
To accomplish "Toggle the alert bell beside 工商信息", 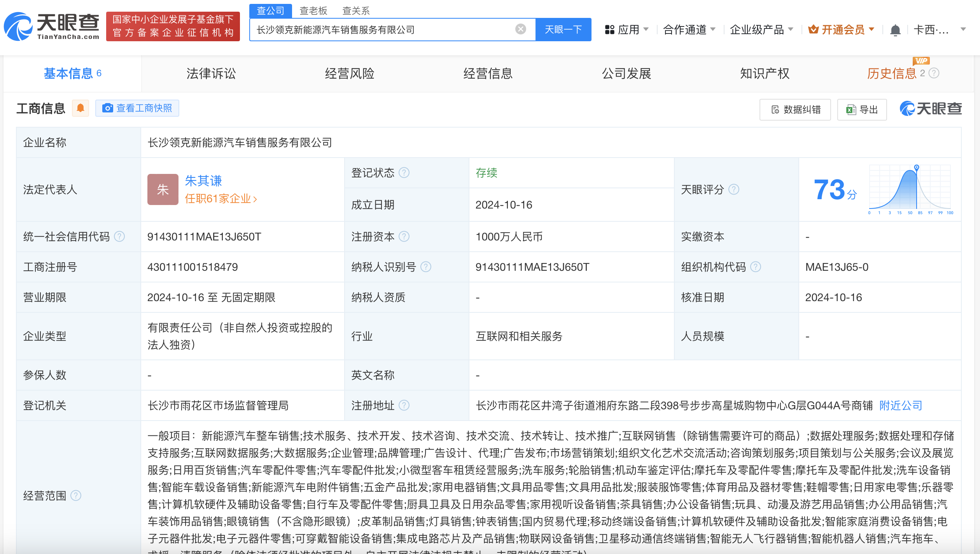I will tap(80, 108).
